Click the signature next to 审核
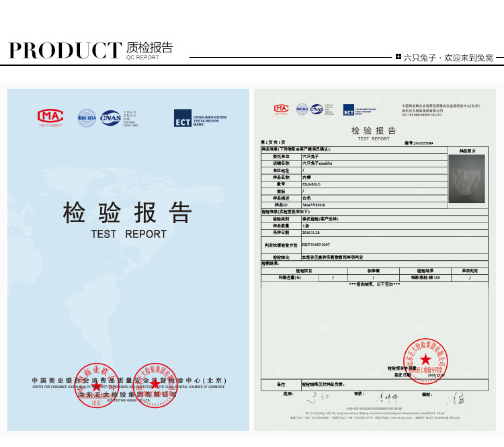504x447 pixels. pos(387,398)
